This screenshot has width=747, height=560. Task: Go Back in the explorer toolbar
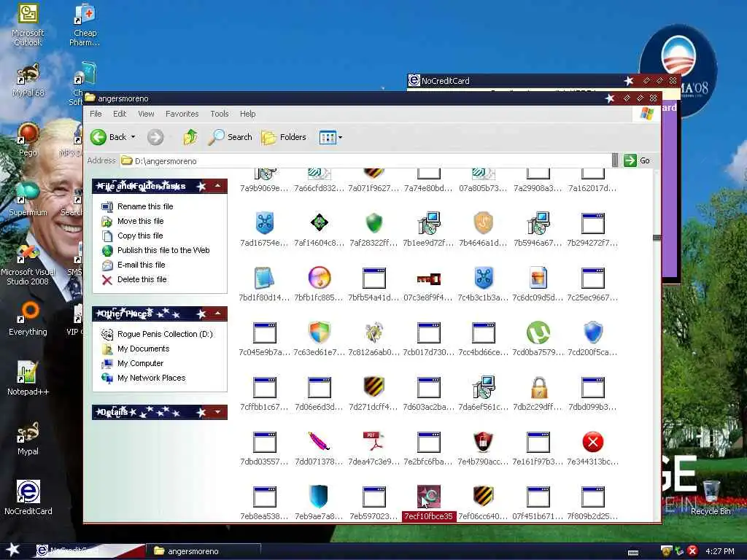click(x=109, y=137)
